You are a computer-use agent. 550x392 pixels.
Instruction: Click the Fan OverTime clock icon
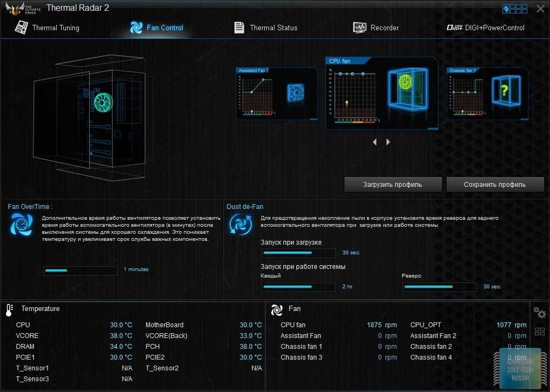pyautogui.click(x=21, y=224)
